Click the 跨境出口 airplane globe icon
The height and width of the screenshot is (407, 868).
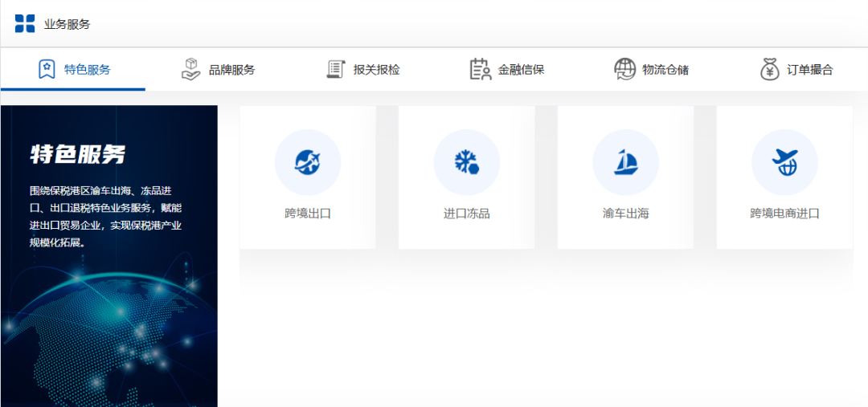point(308,162)
